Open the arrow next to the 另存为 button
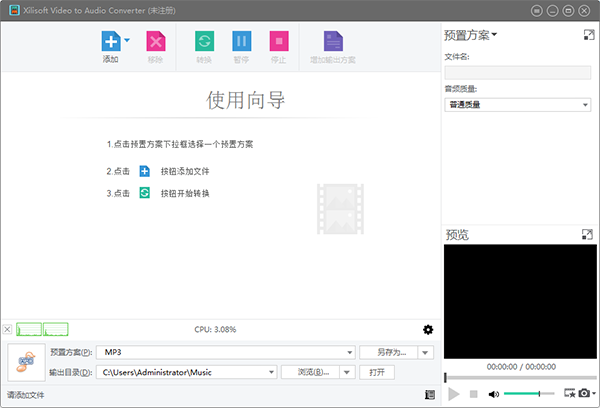The image size is (600, 408). [426, 352]
